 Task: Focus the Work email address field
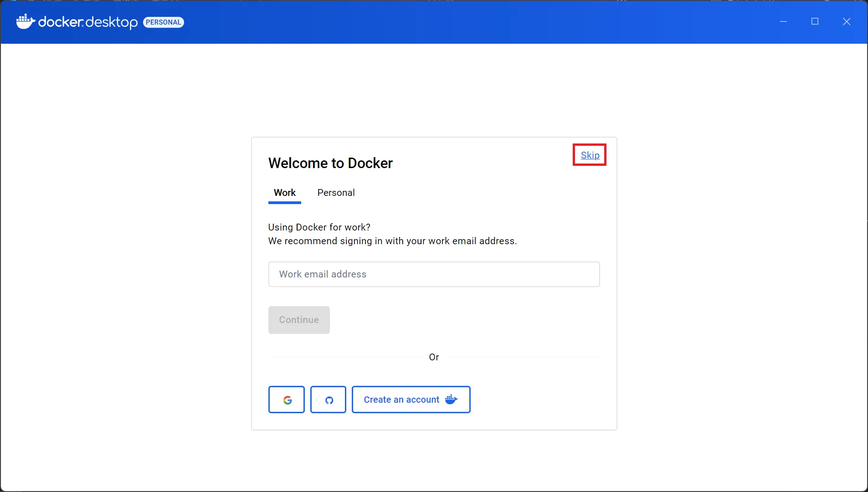(434, 274)
